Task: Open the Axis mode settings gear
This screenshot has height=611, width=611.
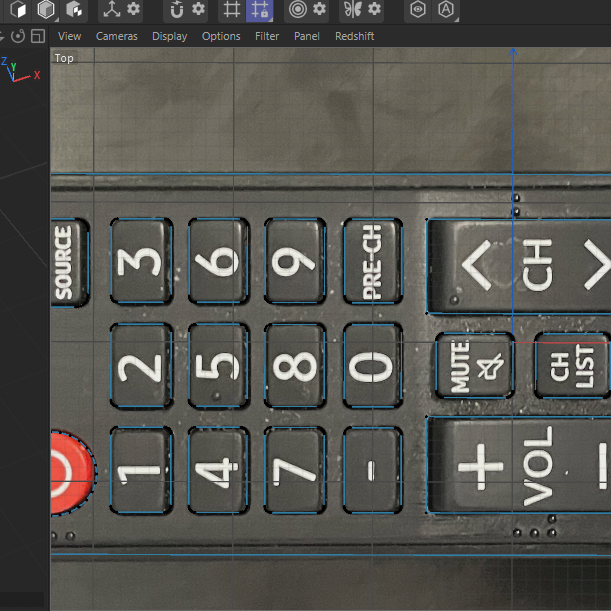Action: (133, 9)
